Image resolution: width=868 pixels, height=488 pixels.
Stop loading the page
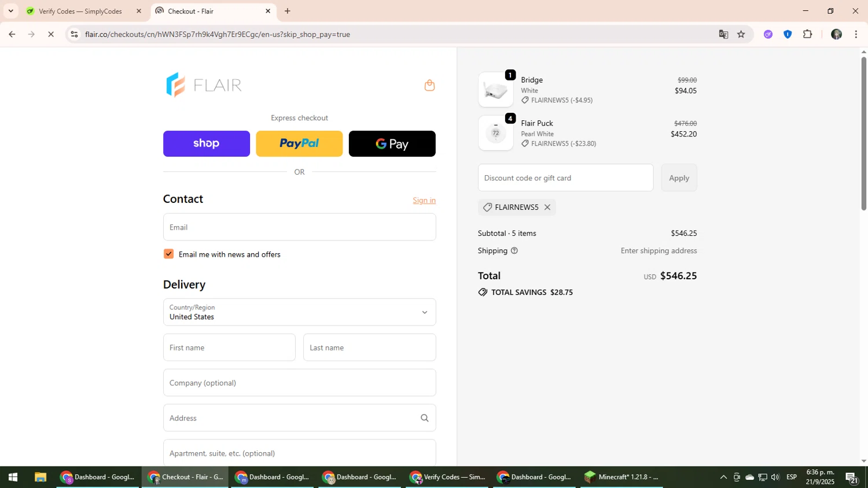coord(51,34)
